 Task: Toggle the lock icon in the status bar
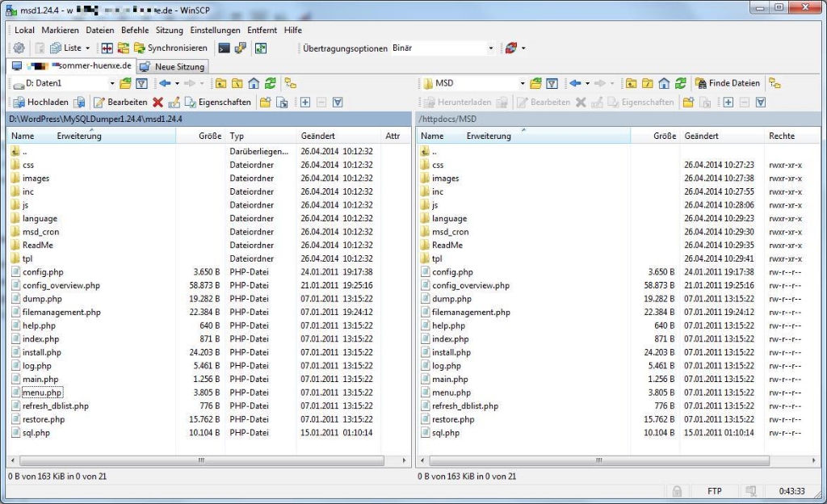click(677, 491)
